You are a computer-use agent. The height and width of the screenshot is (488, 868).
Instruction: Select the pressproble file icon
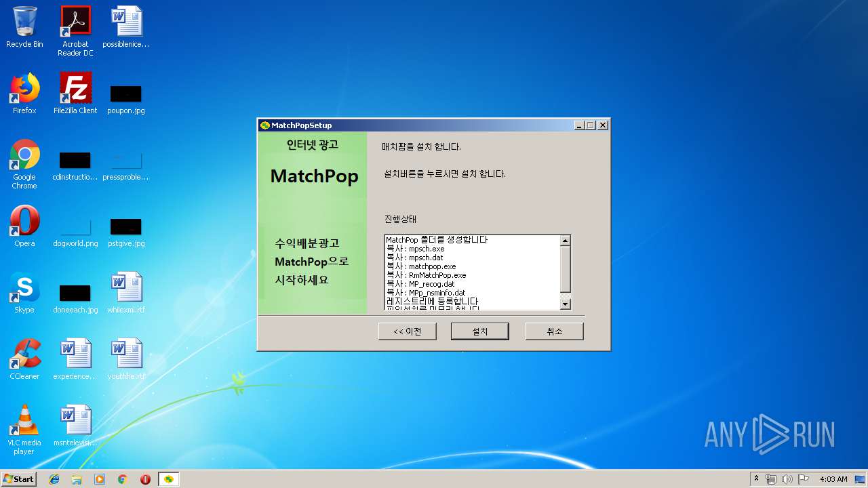click(x=126, y=165)
